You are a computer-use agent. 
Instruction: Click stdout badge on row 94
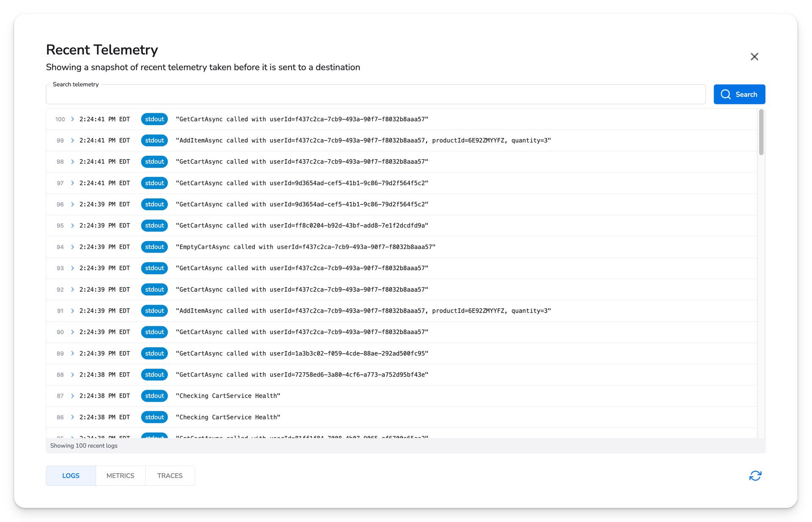click(x=154, y=247)
